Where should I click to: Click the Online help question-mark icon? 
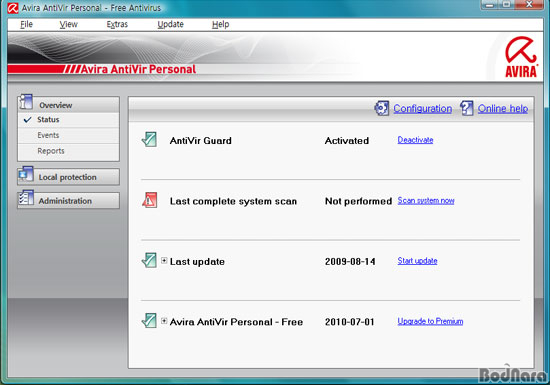(467, 108)
